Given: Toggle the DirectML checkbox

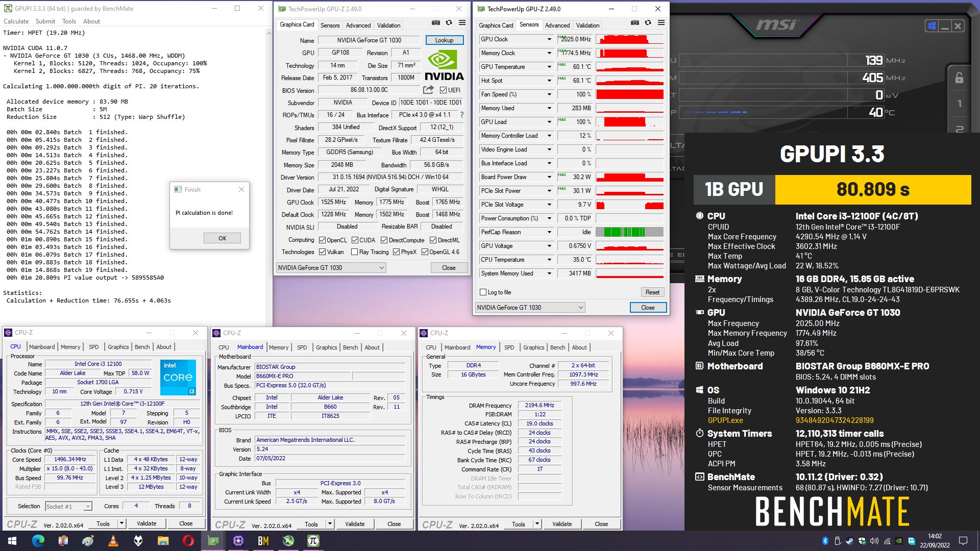Looking at the screenshot, I should click(x=433, y=240).
